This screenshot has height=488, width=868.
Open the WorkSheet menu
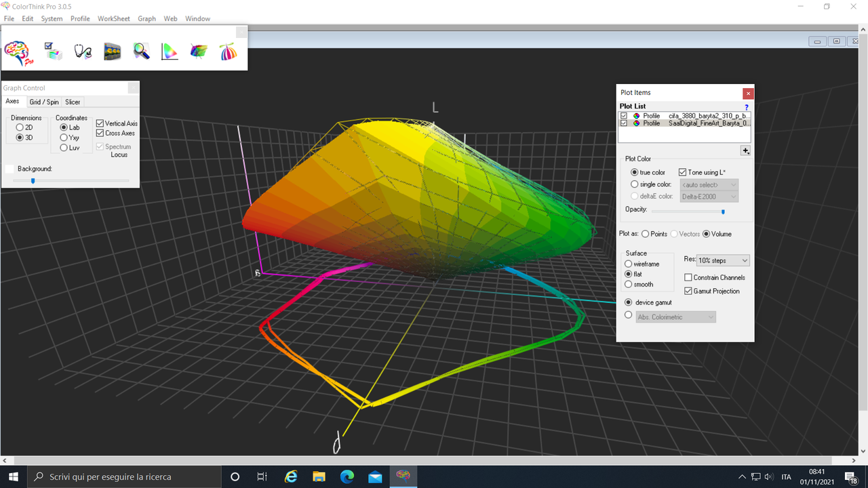pyautogui.click(x=113, y=18)
